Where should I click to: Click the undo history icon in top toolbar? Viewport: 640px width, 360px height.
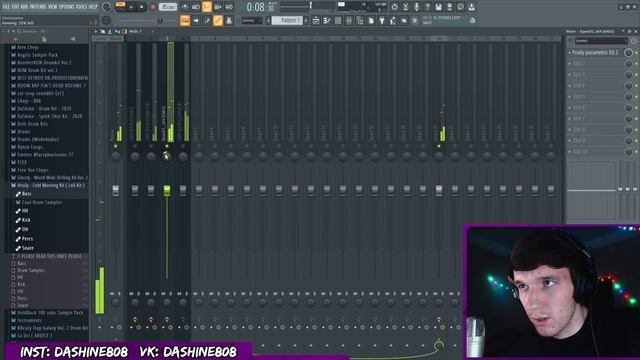(x=394, y=7)
